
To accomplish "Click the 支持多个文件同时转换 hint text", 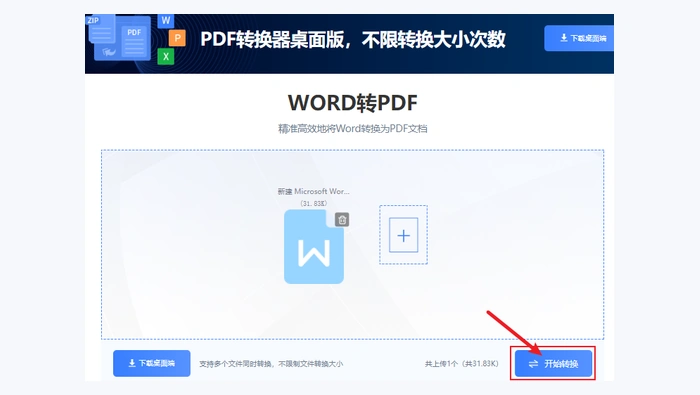I will click(271, 364).
